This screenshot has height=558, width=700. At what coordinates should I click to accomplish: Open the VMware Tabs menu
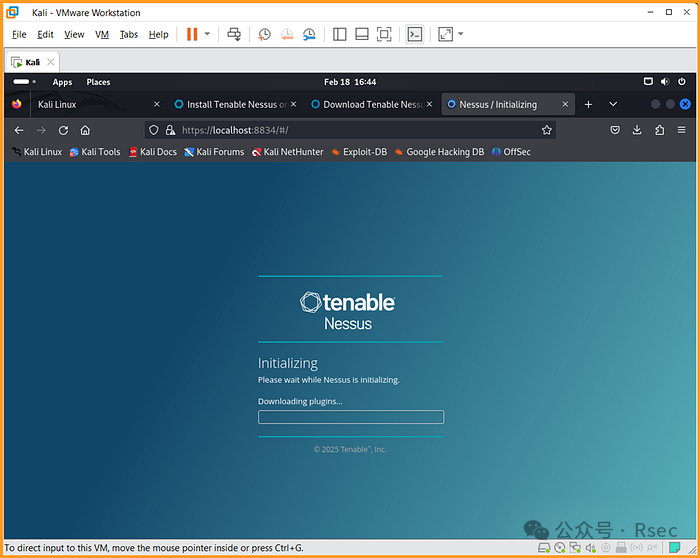(129, 34)
